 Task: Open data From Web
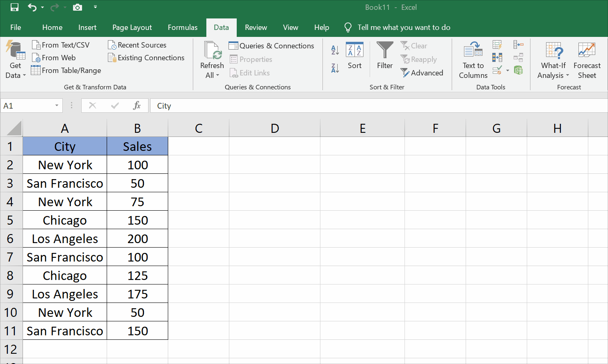(54, 57)
